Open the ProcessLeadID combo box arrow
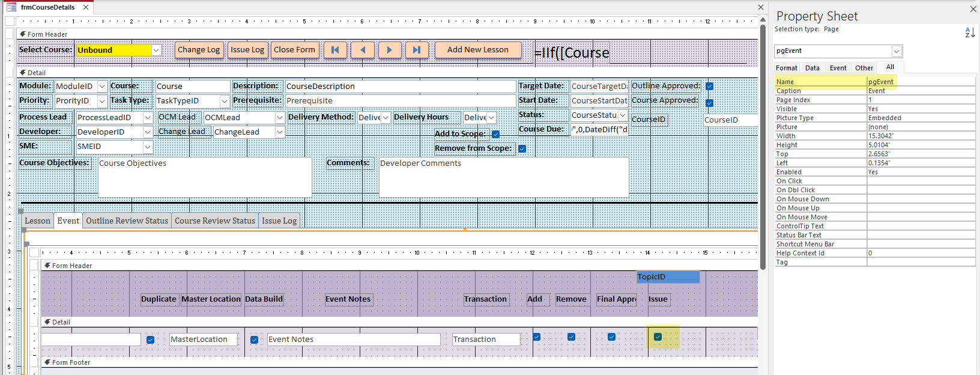 coord(148,118)
